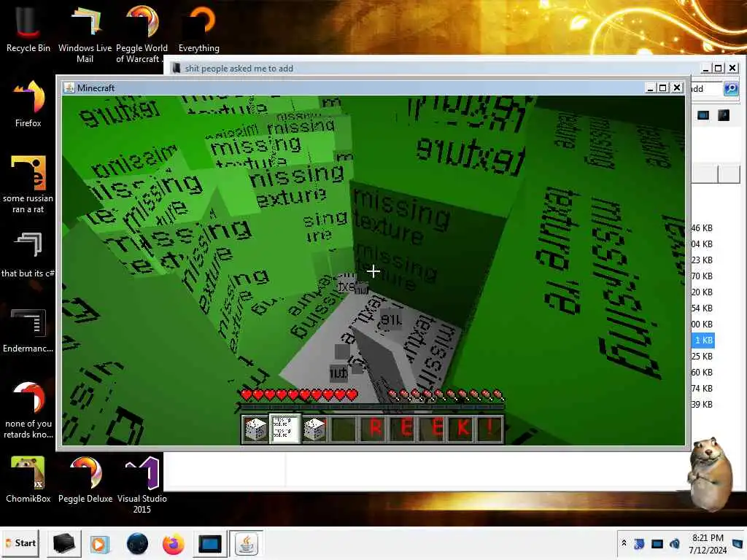Open the clock showing 8:21 PM
The width and height of the screenshot is (747, 560).
click(x=708, y=544)
